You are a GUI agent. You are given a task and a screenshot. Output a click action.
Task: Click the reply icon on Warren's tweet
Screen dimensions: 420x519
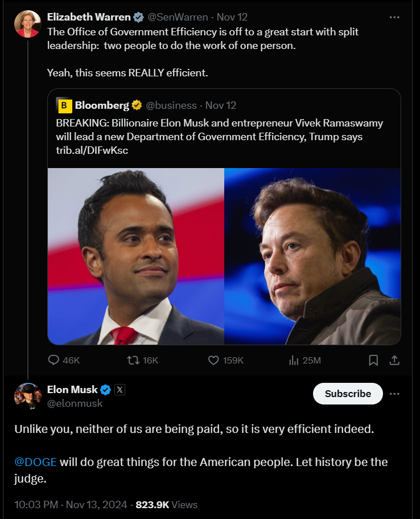(54, 360)
